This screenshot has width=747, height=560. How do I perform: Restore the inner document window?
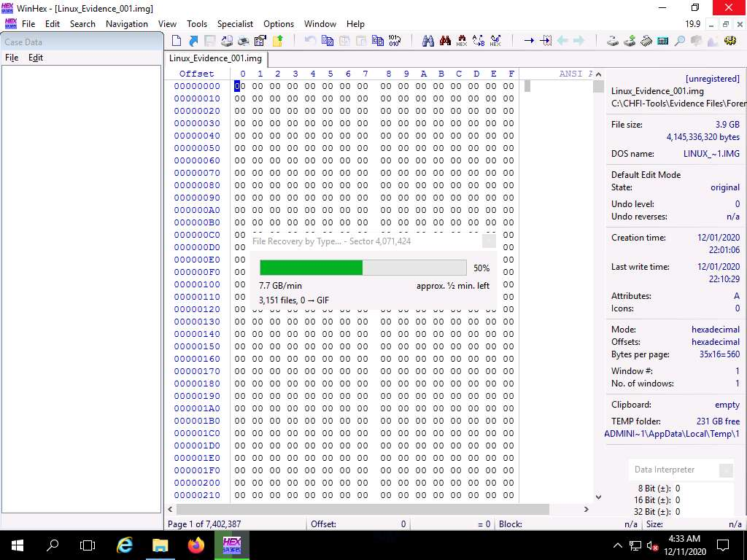click(726, 24)
